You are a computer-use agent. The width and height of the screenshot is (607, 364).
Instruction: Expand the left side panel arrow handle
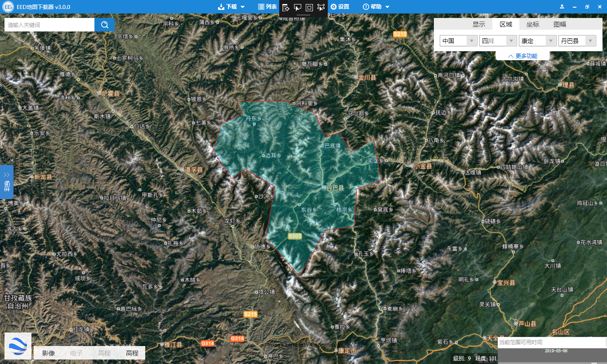[7, 181]
